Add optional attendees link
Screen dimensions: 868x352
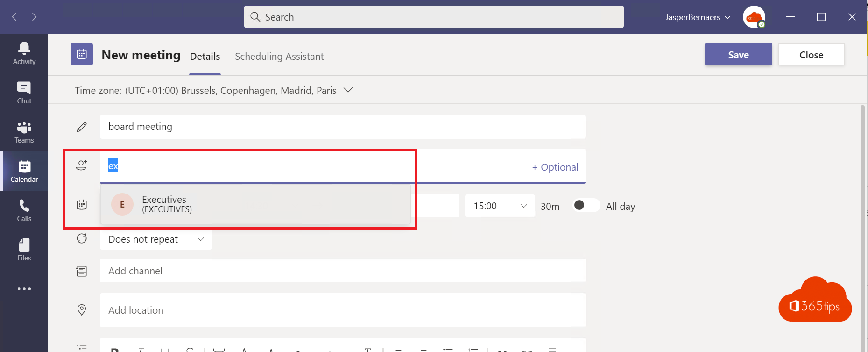click(555, 167)
